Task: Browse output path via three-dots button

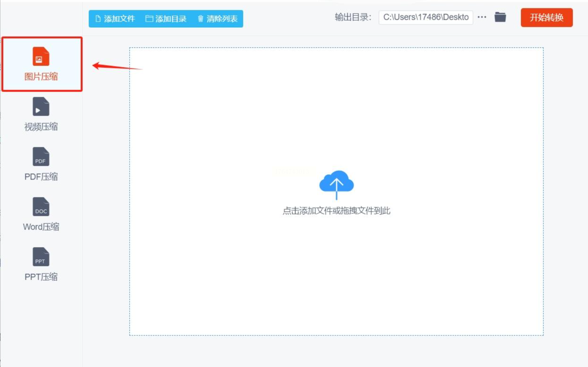Action: coord(482,17)
